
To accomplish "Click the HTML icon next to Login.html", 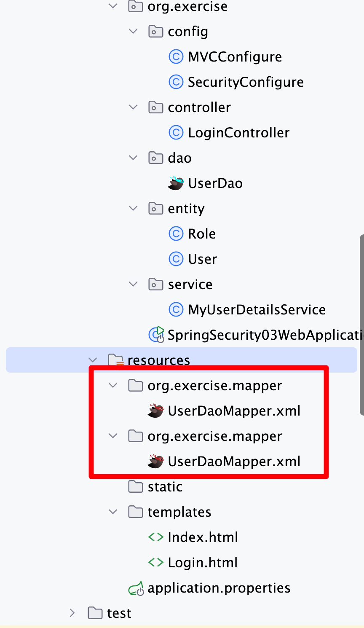I will click(156, 562).
